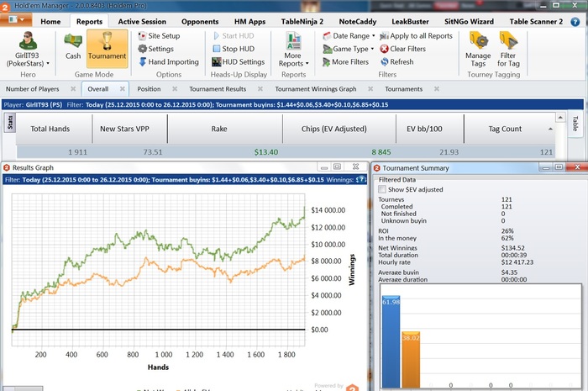Open the Tournament Results report tab
Viewport: 588px width, 391px height.
click(218, 89)
